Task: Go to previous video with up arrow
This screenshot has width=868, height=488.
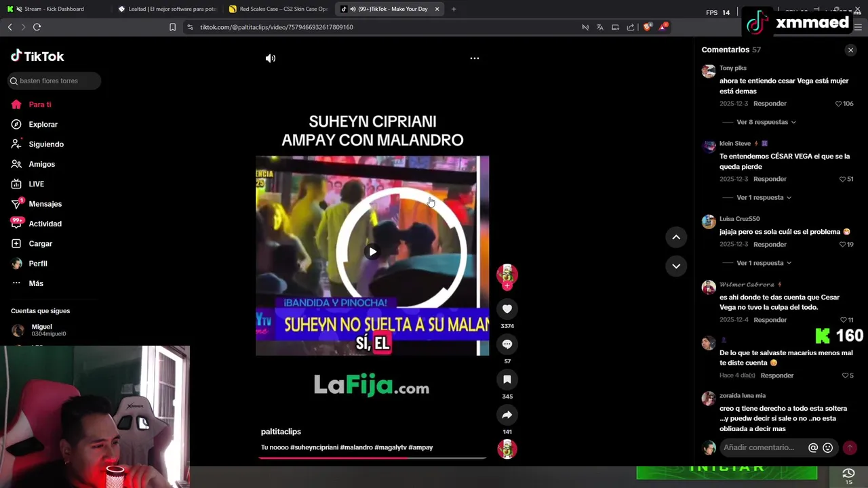Action: [676, 237]
